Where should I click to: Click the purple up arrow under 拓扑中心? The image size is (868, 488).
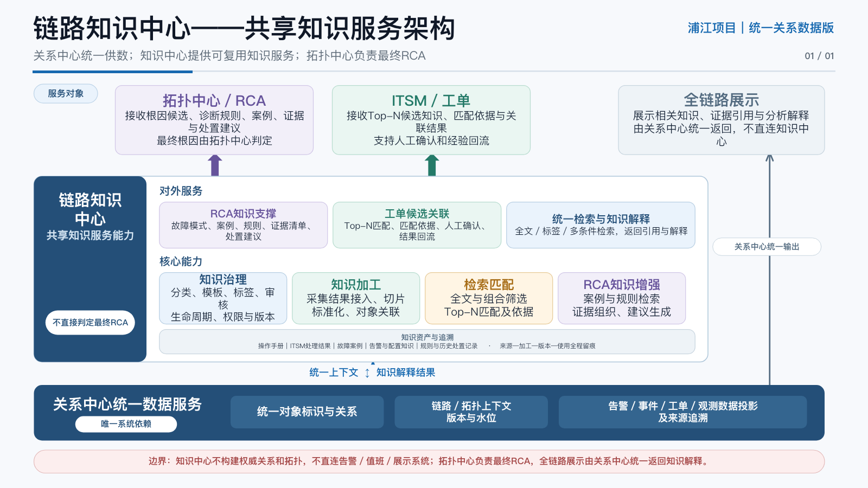(x=215, y=165)
